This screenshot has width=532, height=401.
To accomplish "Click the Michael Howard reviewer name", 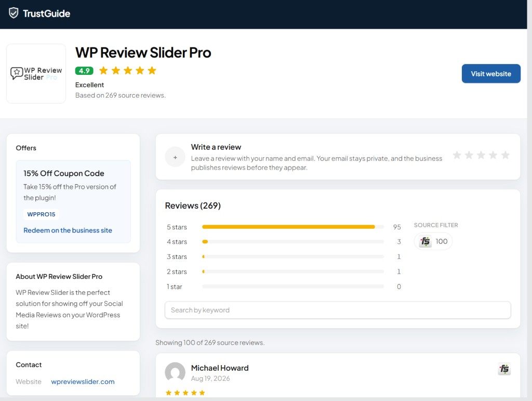I will click(x=220, y=368).
